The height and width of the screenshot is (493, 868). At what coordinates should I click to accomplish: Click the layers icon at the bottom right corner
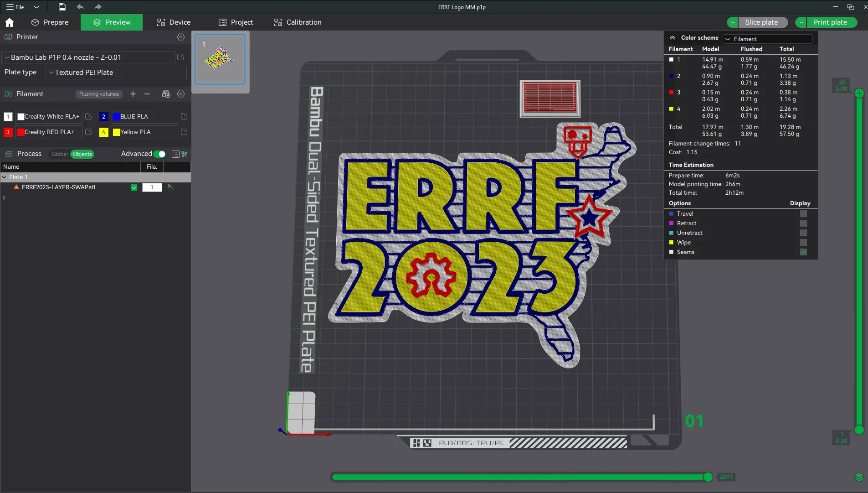[858, 477]
